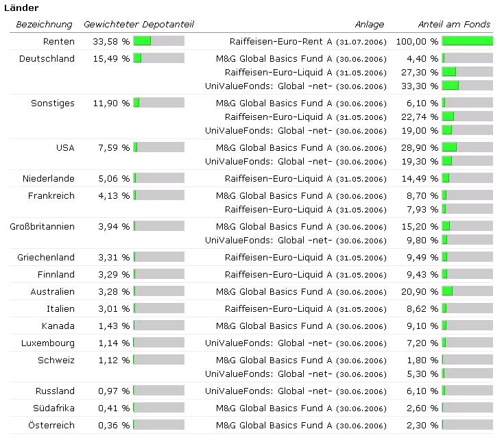Click the Bezeichnung column header
Screen dimensions: 504x440
coord(44,25)
